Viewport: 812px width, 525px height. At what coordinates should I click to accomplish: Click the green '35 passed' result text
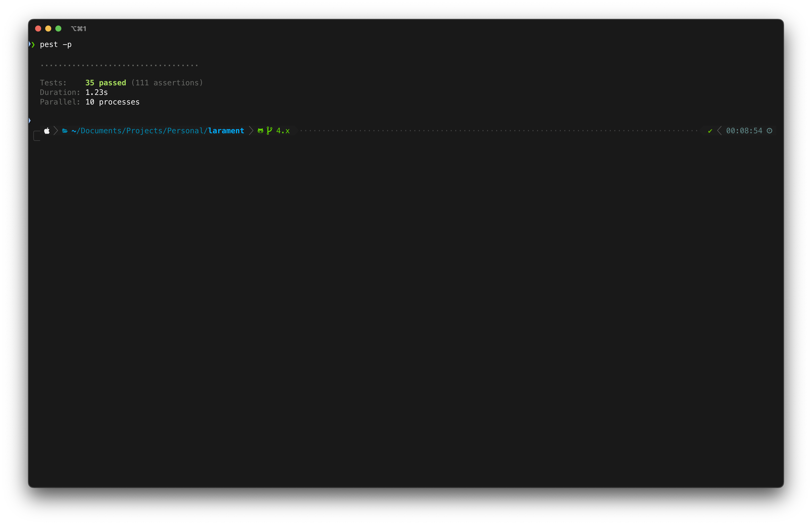pos(105,83)
